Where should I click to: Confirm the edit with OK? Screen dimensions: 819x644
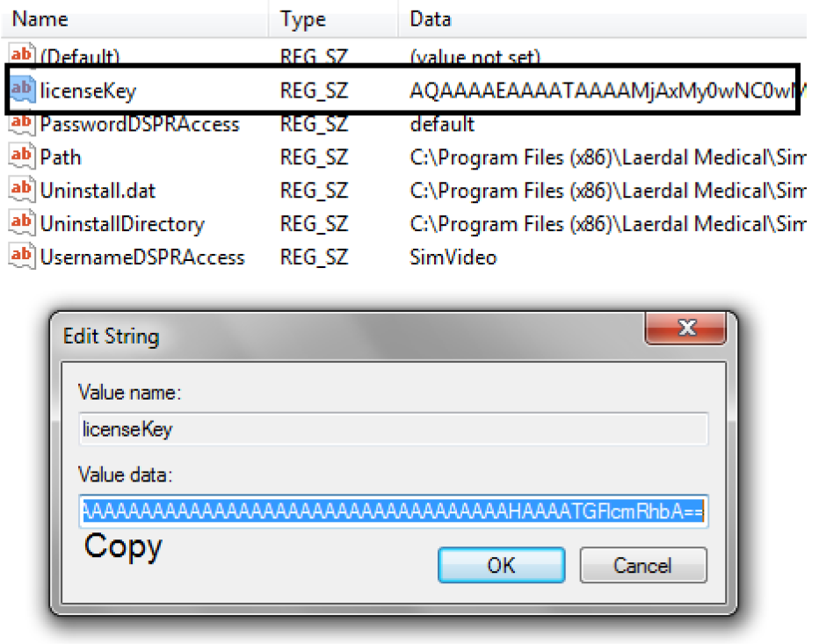501,565
